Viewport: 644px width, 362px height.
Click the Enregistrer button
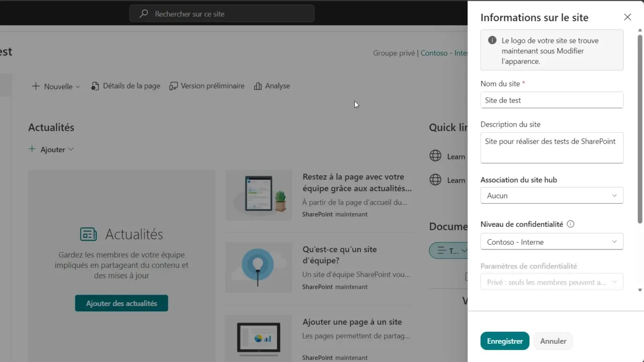point(505,341)
